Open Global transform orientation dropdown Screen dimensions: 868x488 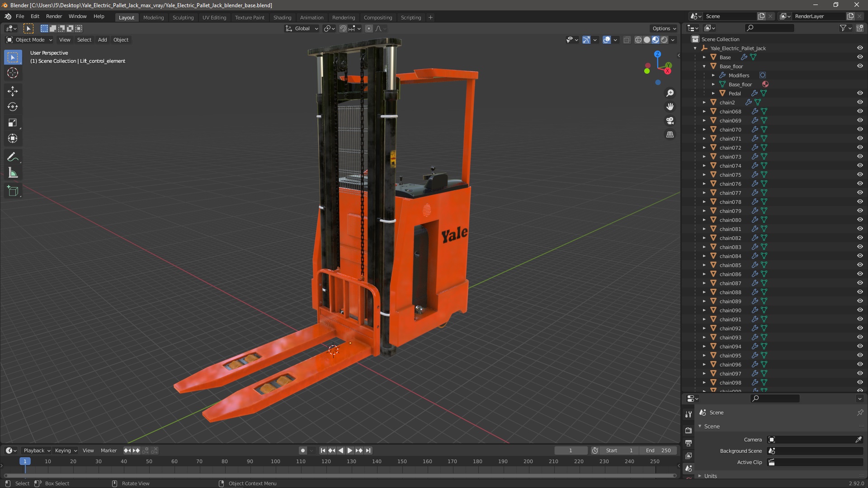click(x=302, y=28)
